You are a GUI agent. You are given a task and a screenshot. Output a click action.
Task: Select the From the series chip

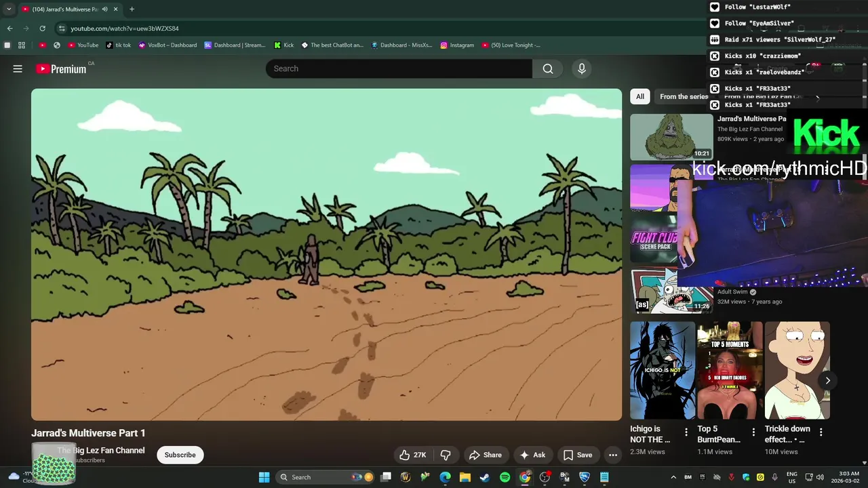click(x=684, y=96)
